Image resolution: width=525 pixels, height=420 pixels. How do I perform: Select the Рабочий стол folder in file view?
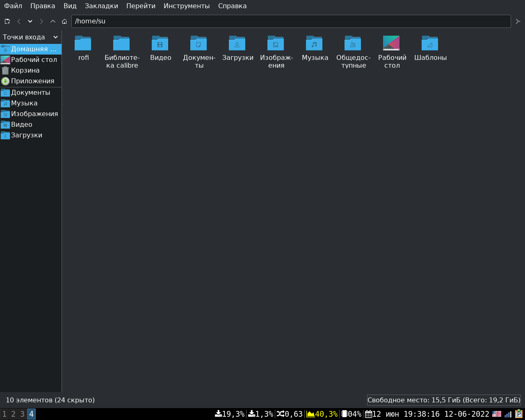(x=391, y=43)
